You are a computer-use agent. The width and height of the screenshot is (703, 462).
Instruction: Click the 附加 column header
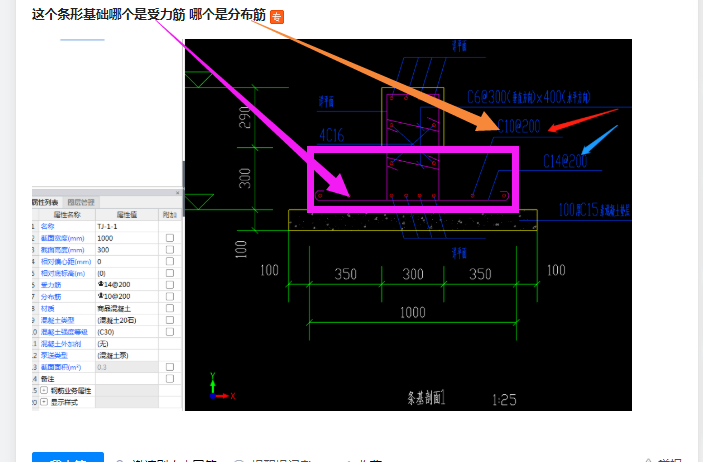click(x=169, y=215)
